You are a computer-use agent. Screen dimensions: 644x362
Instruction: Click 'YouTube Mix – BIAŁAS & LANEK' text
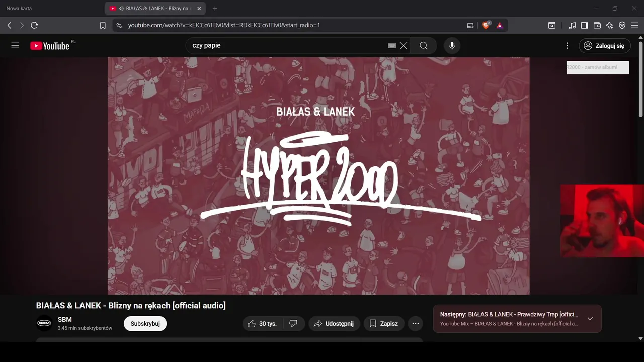(509, 324)
